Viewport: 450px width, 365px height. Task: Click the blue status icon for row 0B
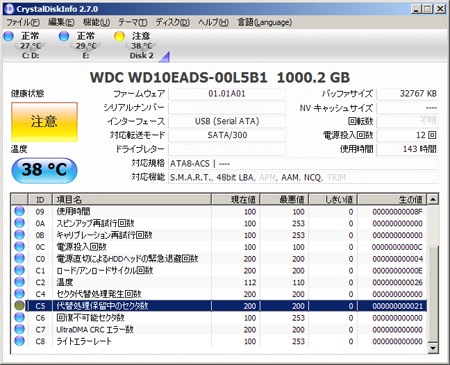click(19, 235)
